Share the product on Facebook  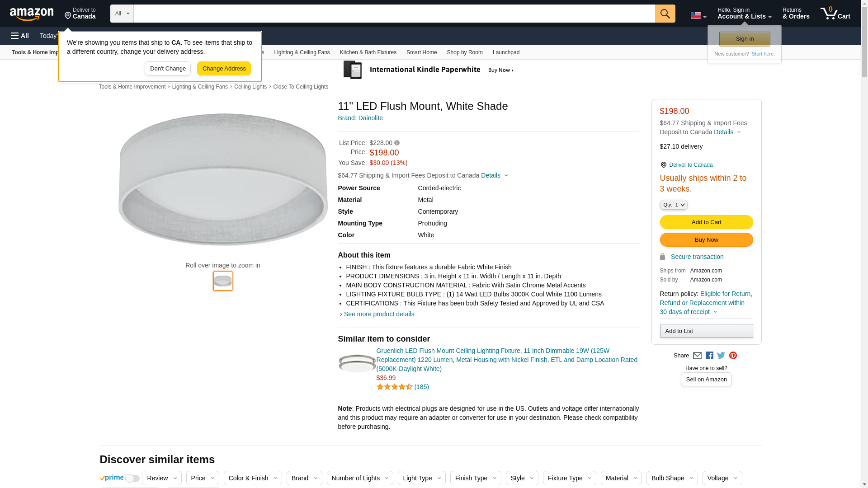(x=709, y=356)
